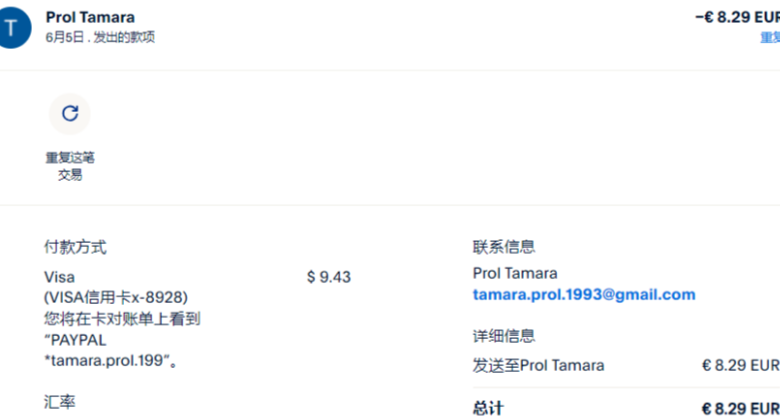Open the blue 重复 link at top right

pyautogui.click(x=770, y=38)
